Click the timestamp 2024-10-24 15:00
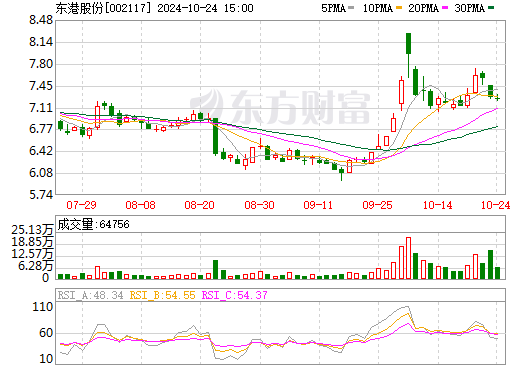 pos(206,8)
